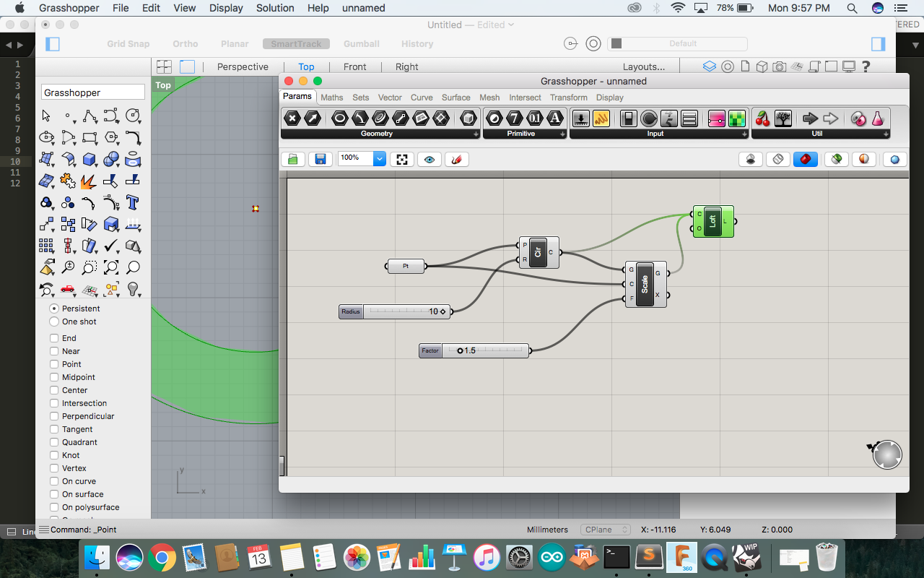The image size is (924, 578).
Task: Select the Persistent osnap radio button
Action: [x=54, y=309]
